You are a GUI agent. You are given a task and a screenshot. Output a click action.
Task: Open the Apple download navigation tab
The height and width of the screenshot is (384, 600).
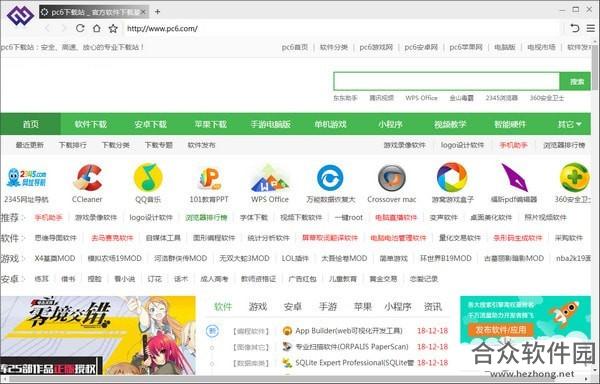pos(210,124)
